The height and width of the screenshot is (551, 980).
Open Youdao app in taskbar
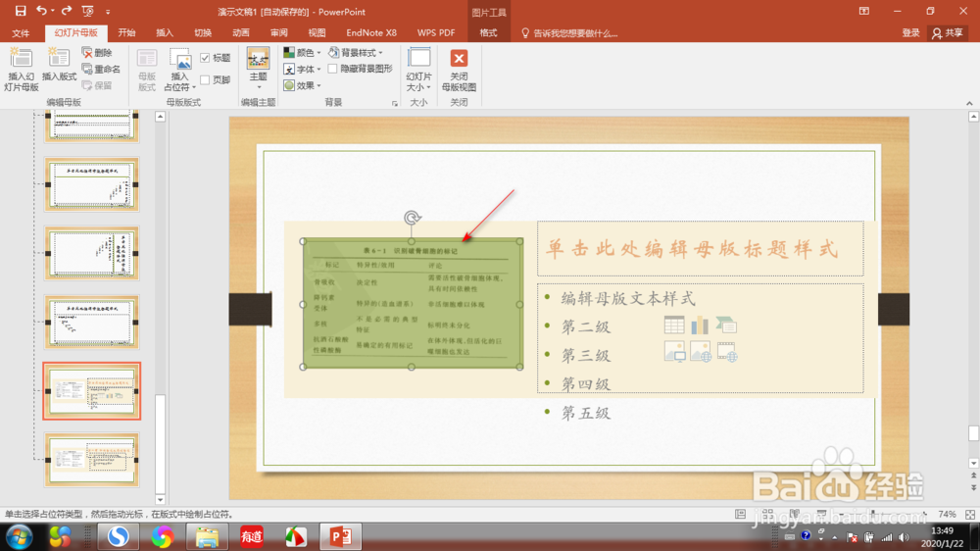[x=251, y=536]
